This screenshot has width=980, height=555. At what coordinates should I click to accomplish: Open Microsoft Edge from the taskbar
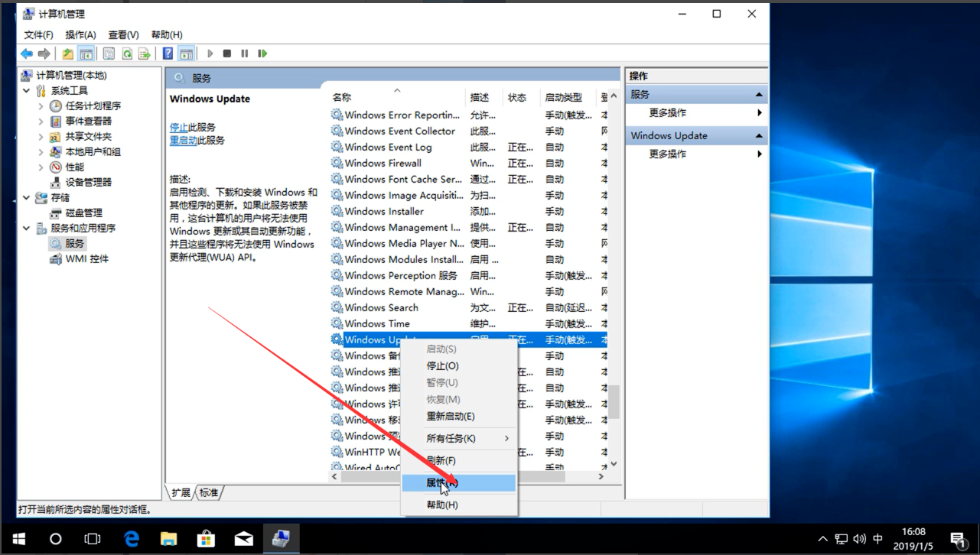pyautogui.click(x=132, y=539)
